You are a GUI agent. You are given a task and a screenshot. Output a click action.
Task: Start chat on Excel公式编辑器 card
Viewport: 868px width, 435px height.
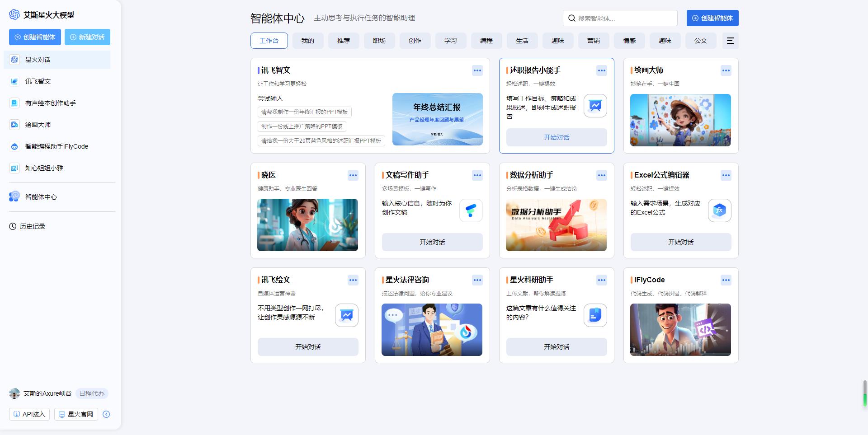pos(681,242)
